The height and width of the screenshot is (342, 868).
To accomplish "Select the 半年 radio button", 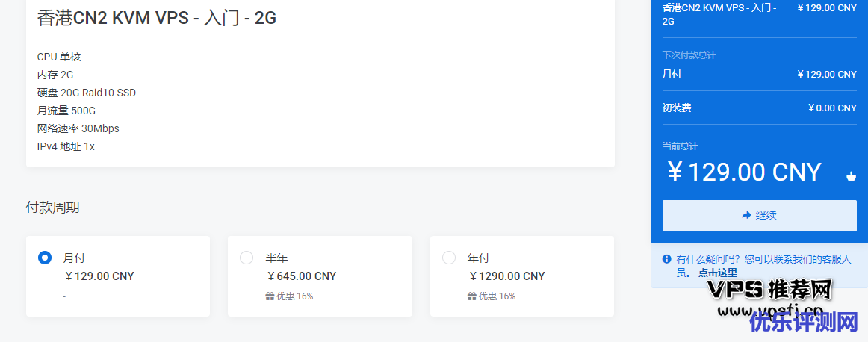I will 247,258.
